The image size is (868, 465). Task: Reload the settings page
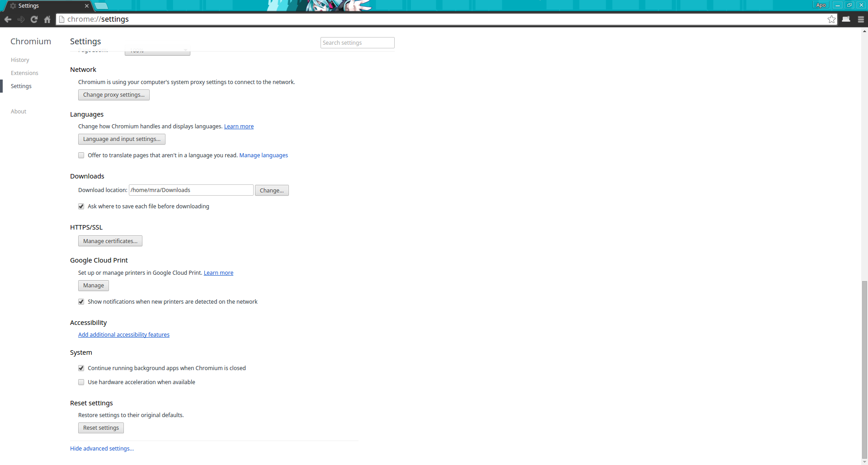[34, 19]
